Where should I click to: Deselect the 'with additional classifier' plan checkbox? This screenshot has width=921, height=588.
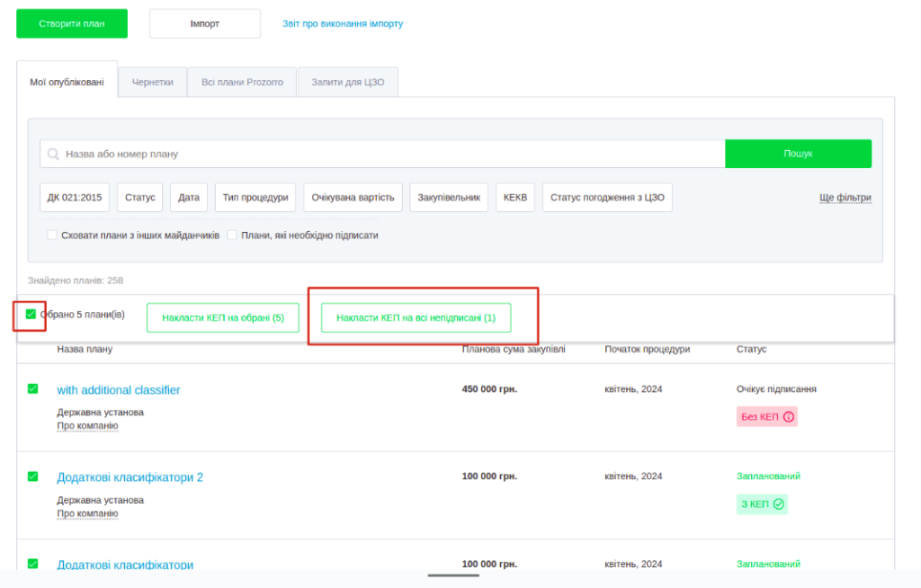tap(33, 389)
